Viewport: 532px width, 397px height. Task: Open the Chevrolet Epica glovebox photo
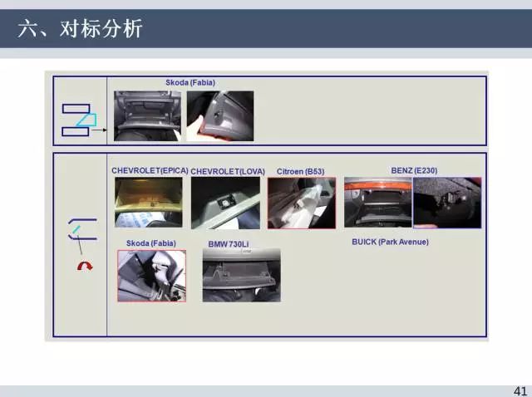(149, 203)
